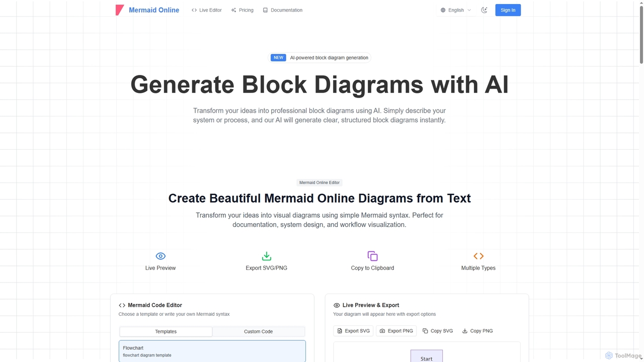Viewport: 644px width, 362px height.
Task: Switch to the Custom Code tab
Action: coord(259,331)
